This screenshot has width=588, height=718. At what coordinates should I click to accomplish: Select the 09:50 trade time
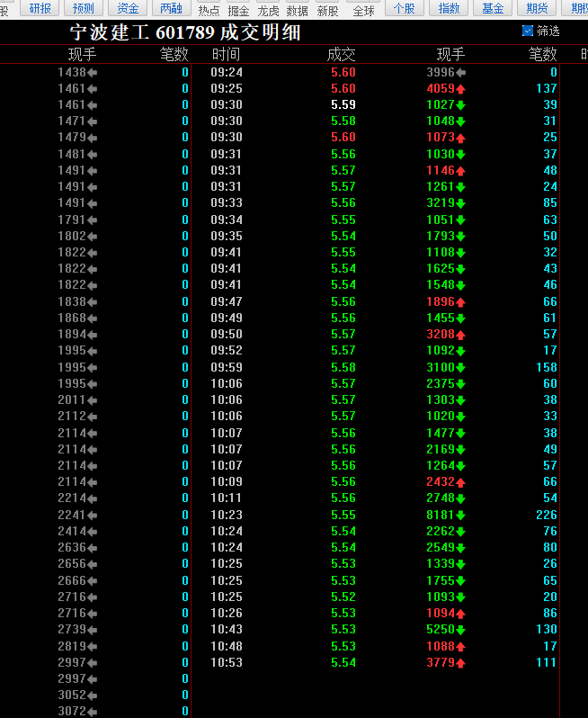click(227, 334)
